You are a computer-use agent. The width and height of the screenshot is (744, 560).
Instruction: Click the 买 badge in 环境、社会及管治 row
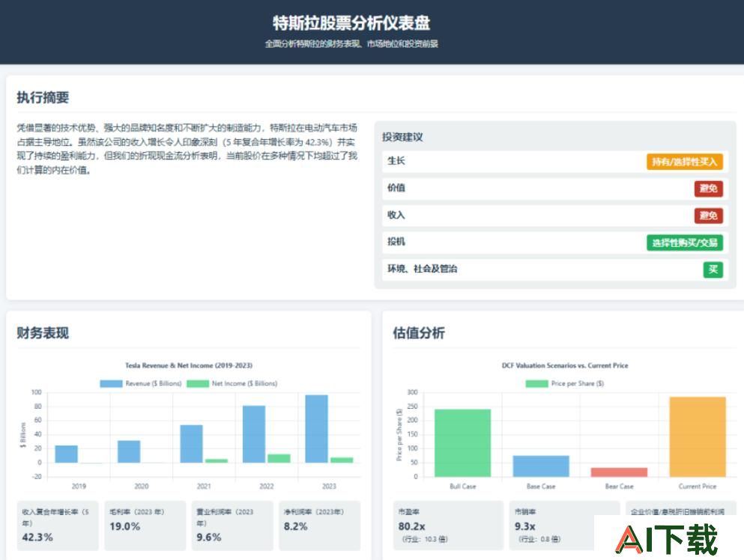pos(713,270)
